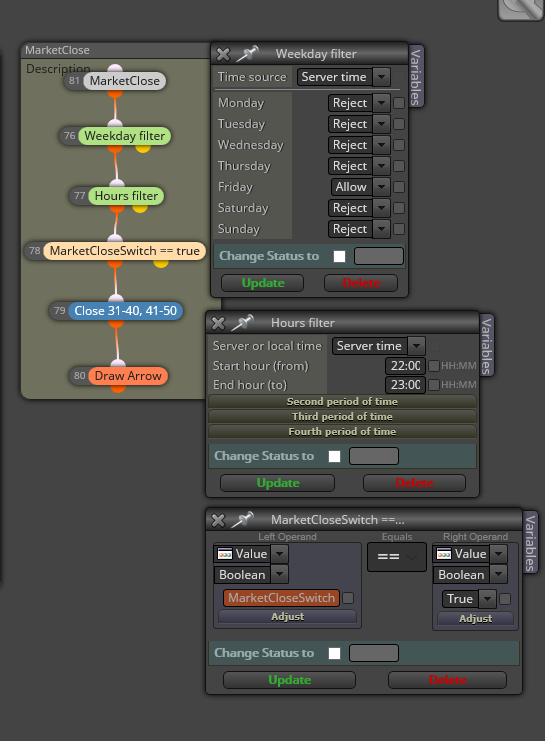This screenshot has width=545, height=741.
Task: Open the Wednesday Reject dropdown
Action: [x=359, y=145]
